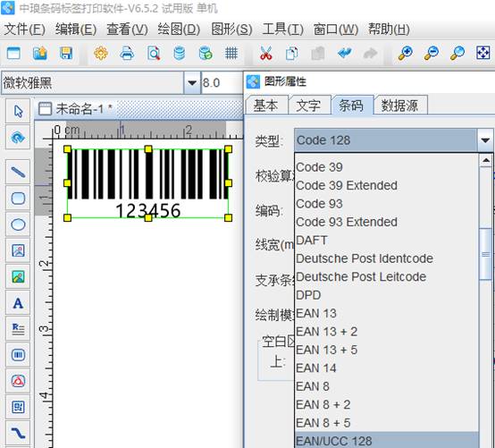The height and width of the screenshot is (448, 495).
Task: Click the new document icon in the toolbar
Action: coord(13,53)
